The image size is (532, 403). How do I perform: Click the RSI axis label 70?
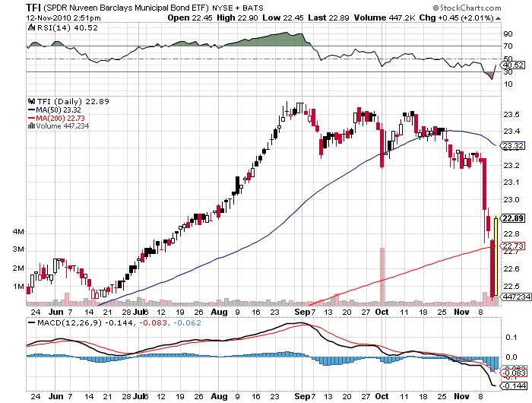508,46
